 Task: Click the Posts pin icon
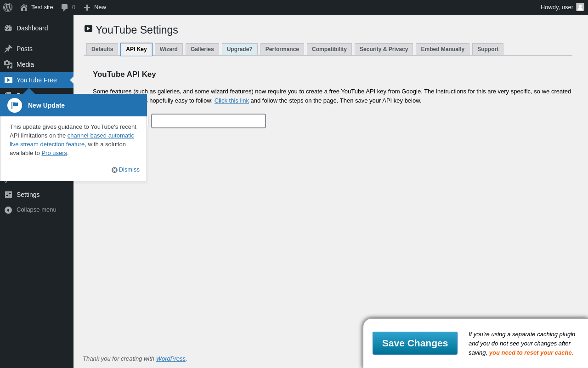pyautogui.click(x=8, y=49)
